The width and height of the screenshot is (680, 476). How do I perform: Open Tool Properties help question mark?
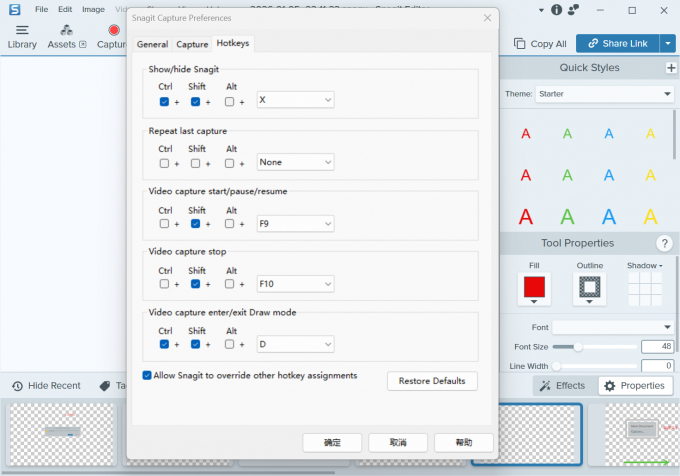click(664, 244)
